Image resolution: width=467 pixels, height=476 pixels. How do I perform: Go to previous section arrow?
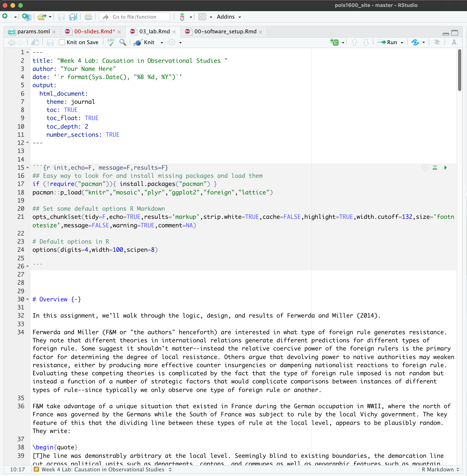click(x=354, y=42)
